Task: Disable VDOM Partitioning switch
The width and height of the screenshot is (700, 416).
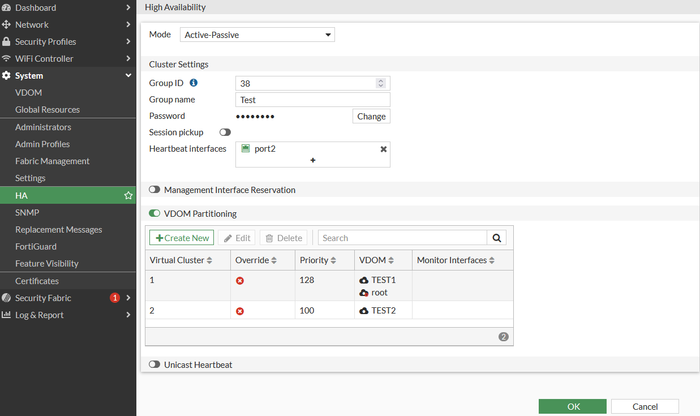Action: (x=154, y=213)
